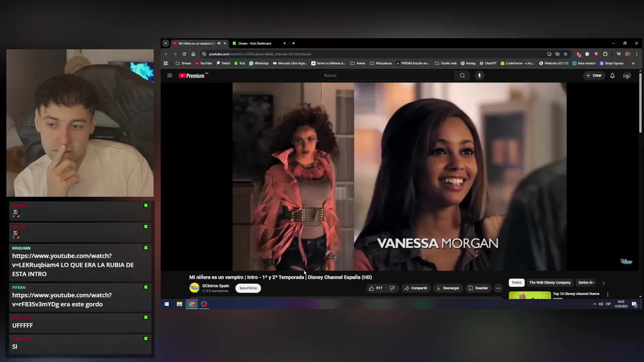This screenshot has height=362, width=644.
Task: Subscribe with the Suscribirse button
Action: [248, 288]
